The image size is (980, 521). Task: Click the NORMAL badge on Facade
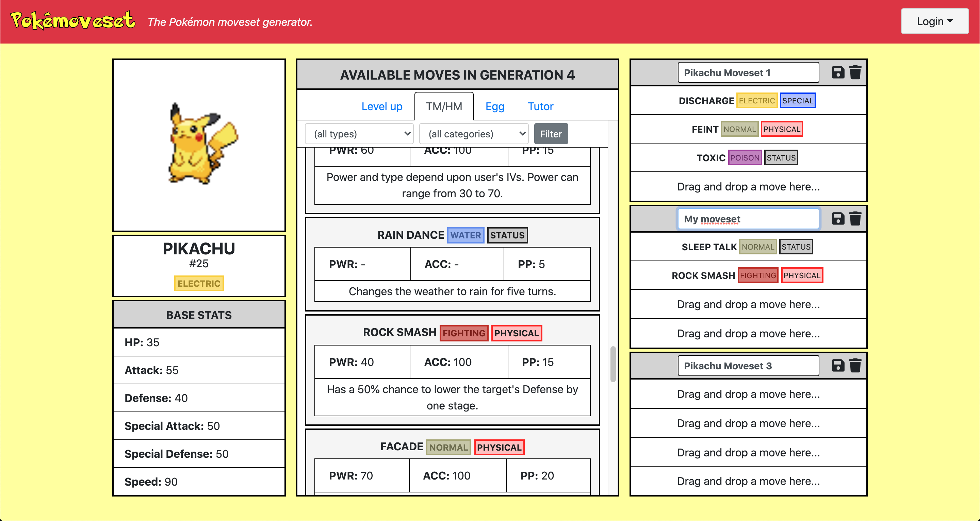pyautogui.click(x=448, y=447)
